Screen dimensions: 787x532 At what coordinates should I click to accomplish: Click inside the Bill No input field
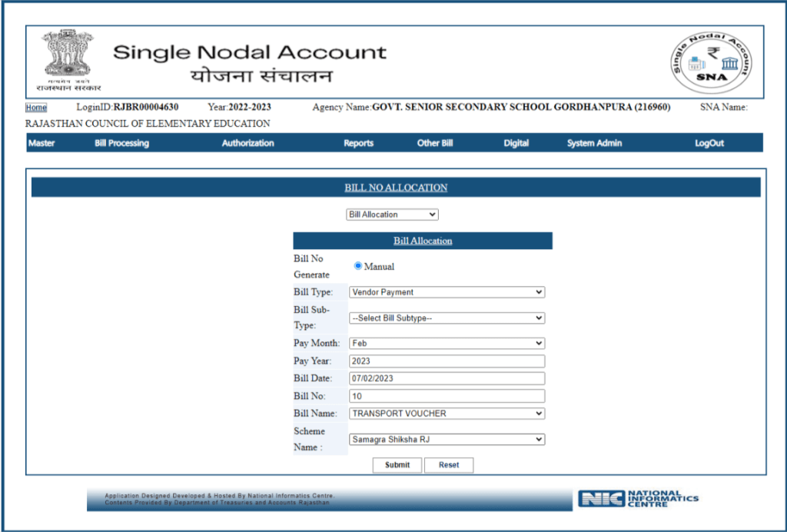coord(446,395)
